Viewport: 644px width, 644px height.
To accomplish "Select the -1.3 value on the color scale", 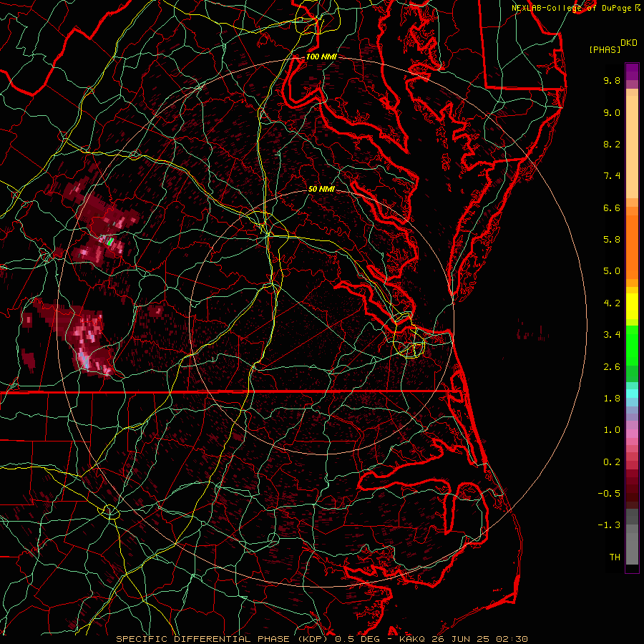I will [x=609, y=525].
